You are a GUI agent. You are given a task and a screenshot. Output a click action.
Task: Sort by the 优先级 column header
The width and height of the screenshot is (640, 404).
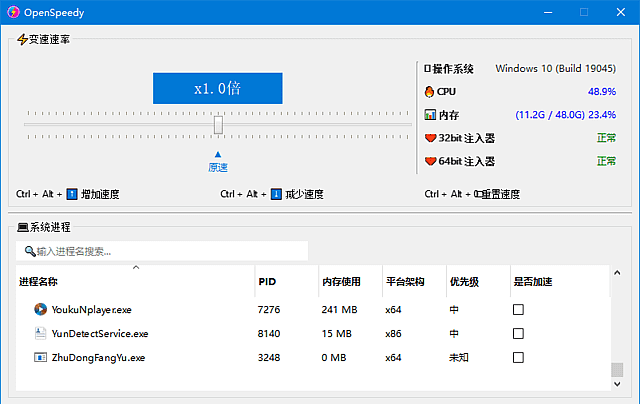[x=478, y=281]
